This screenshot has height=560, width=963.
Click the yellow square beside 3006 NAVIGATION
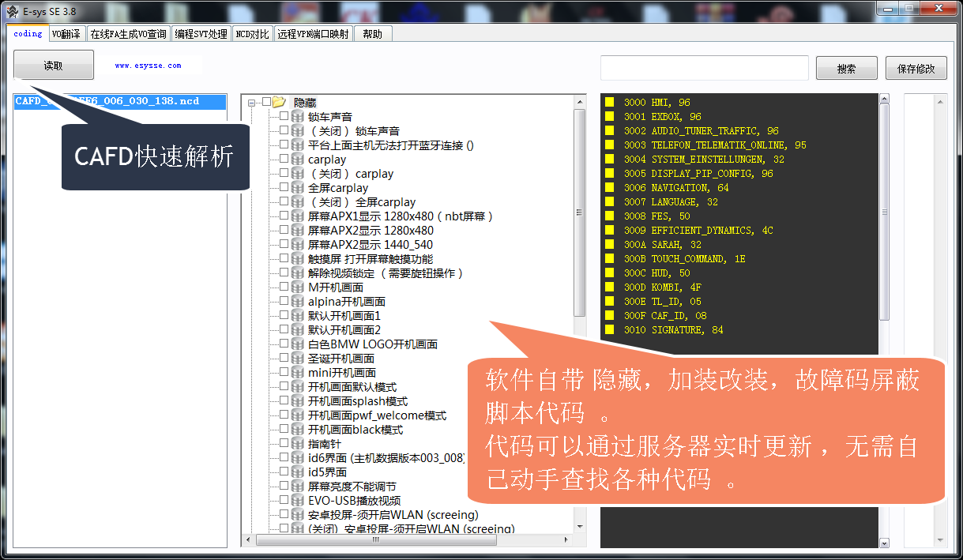pos(610,188)
